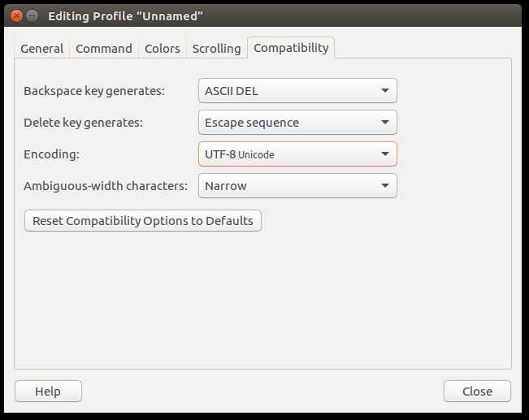Click the Delete key dropdown arrow
The image size is (529, 420).
pos(385,123)
